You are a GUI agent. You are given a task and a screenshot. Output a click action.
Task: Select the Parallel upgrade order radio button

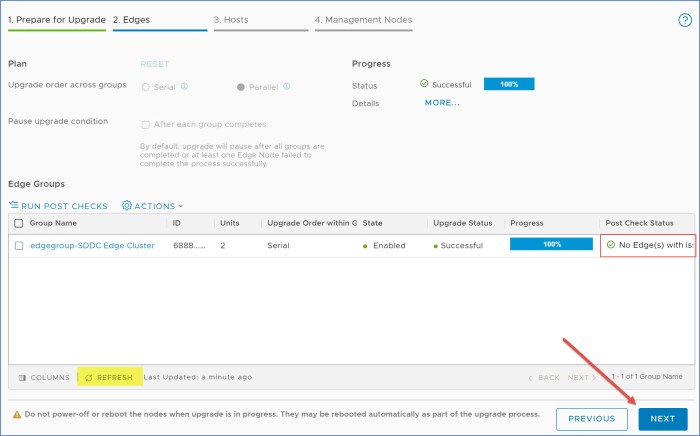[241, 87]
